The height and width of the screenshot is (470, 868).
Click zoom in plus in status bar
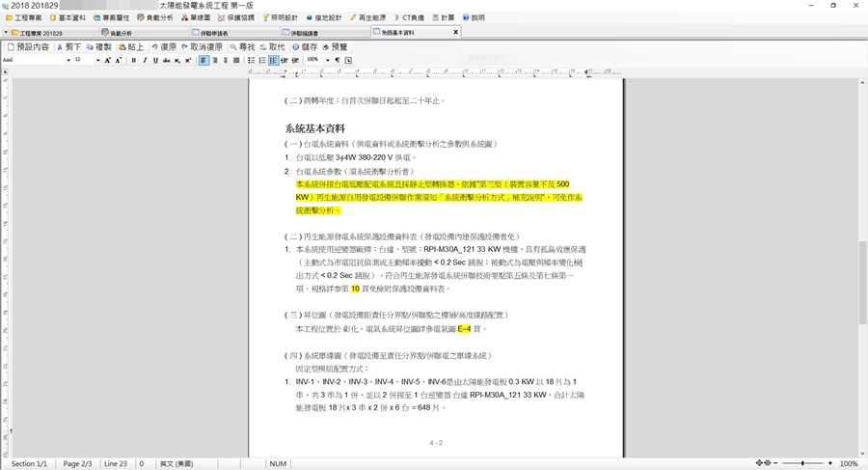[x=829, y=463]
